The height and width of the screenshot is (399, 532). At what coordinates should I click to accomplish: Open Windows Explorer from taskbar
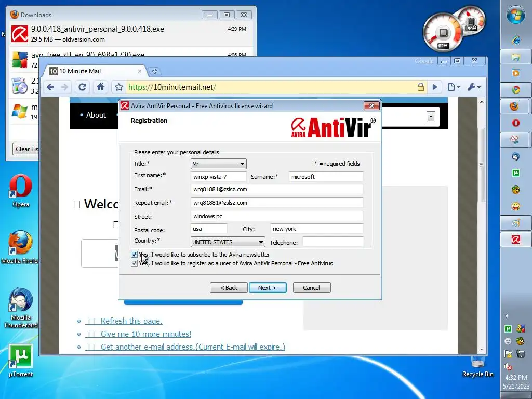[x=516, y=57]
